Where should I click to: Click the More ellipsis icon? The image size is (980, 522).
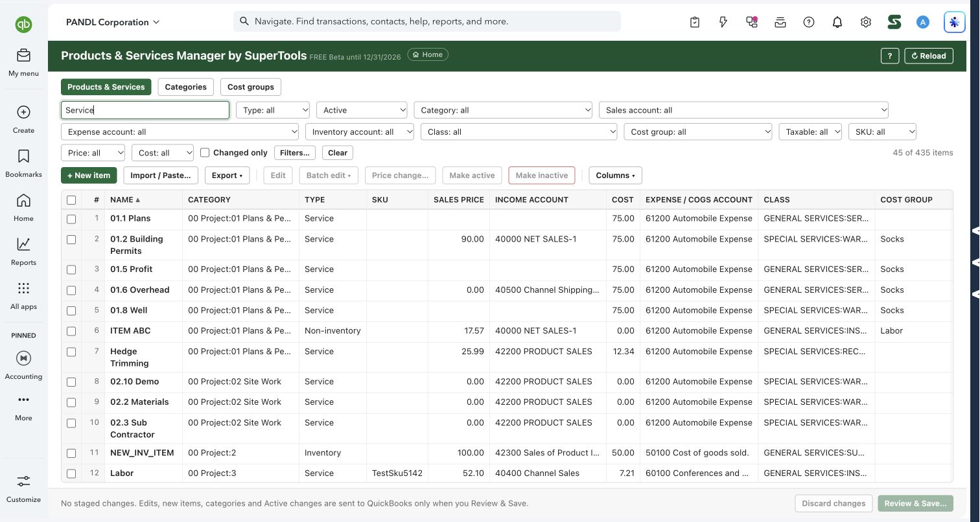(23, 400)
